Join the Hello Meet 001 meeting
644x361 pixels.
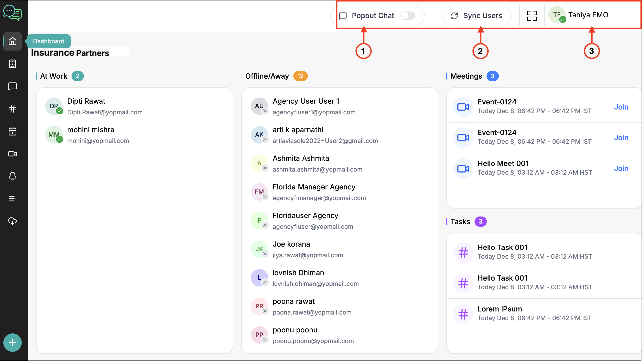click(621, 169)
